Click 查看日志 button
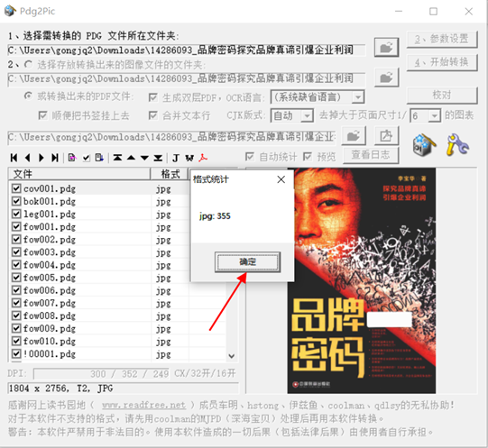The height and width of the screenshot is (448, 488). click(371, 155)
